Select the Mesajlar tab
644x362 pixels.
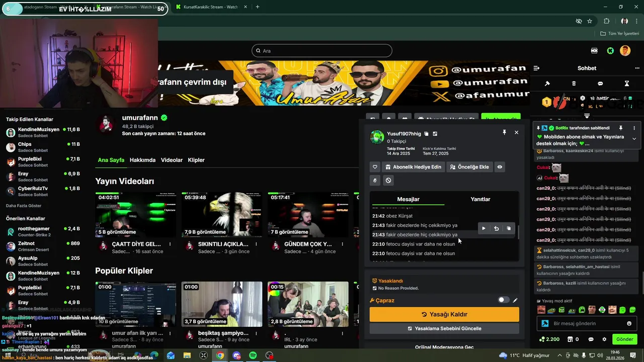pyautogui.click(x=408, y=199)
